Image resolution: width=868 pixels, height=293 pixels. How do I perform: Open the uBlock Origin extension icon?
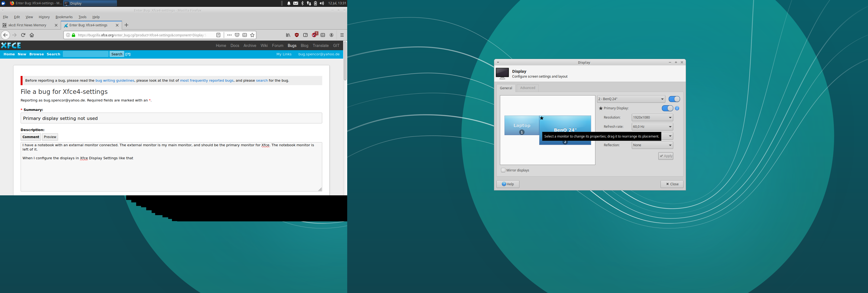click(x=296, y=35)
